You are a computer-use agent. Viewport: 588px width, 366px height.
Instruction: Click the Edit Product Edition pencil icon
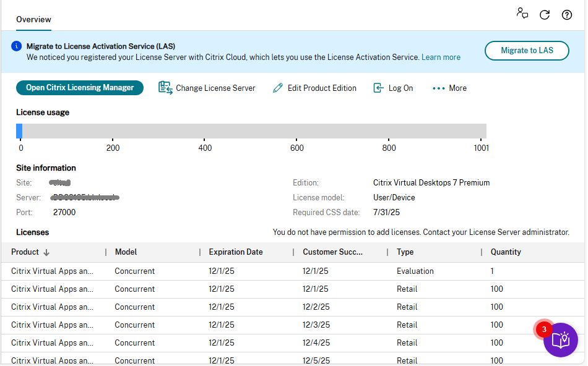tap(278, 88)
